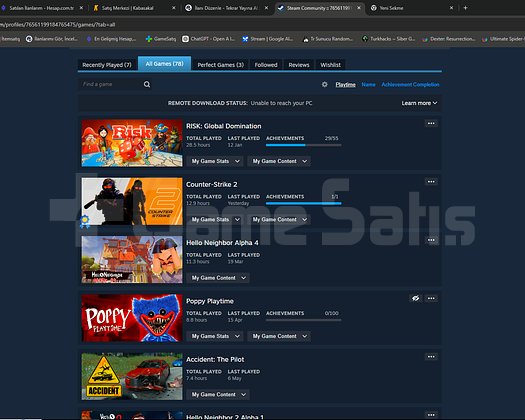This screenshot has width=525, height=420.
Task: Click the search magnifier icon
Action: click(147, 84)
